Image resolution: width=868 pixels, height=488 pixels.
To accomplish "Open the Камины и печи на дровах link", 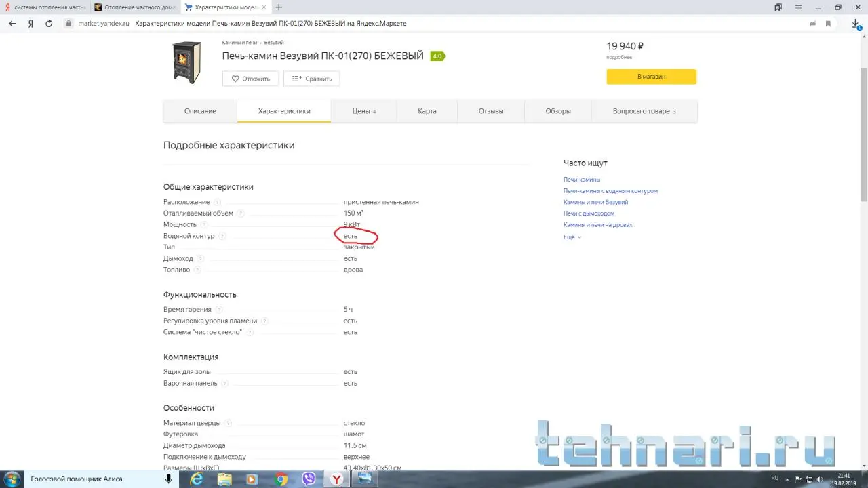I will [x=597, y=225].
